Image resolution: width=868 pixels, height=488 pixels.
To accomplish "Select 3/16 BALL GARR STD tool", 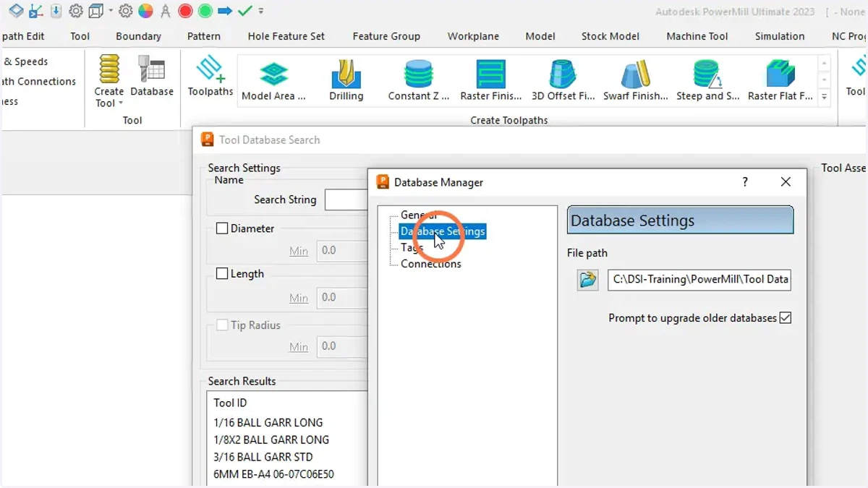I will click(263, 457).
